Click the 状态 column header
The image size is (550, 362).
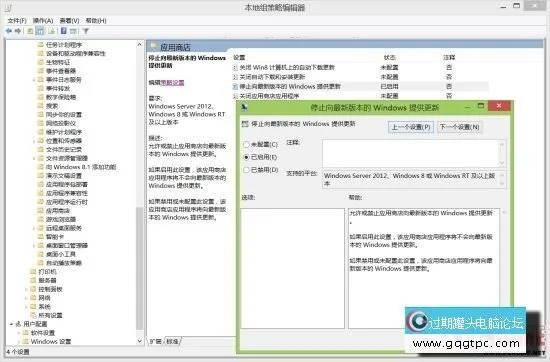[390, 58]
